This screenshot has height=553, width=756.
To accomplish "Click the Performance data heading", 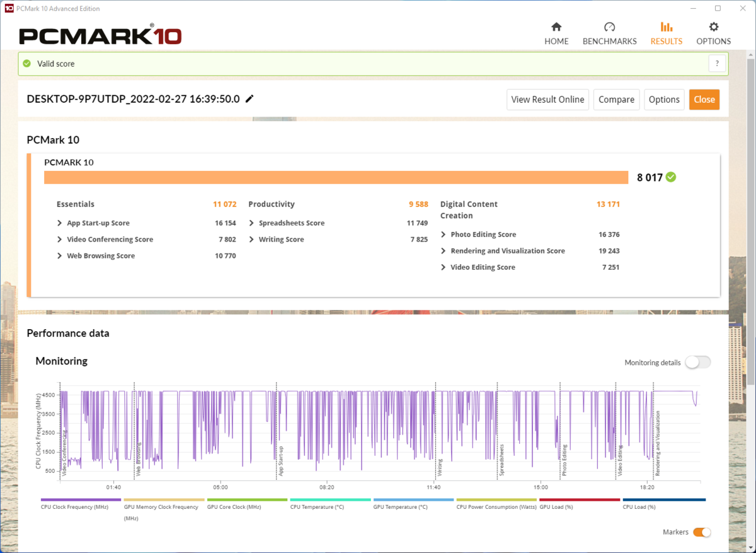I will click(68, 334).
